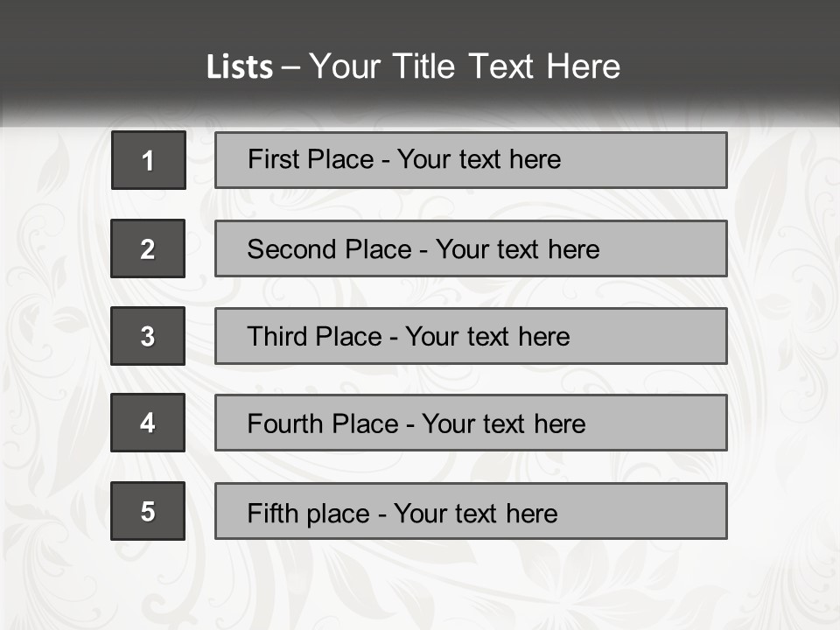Click the 'Third Place - Your text here' text
The image size is (840, 630).
(409, 337)
